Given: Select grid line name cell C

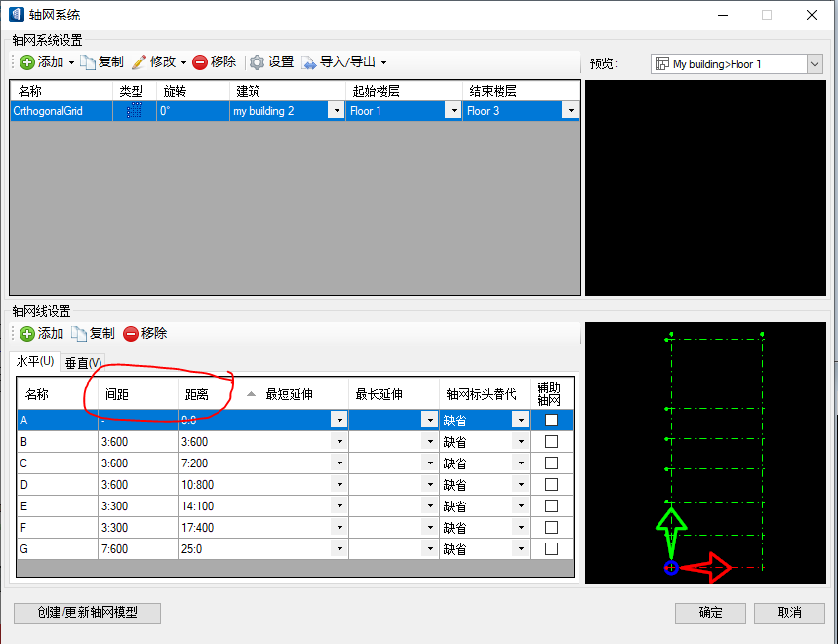Looking at the screenshot, I should click(x=58, y=463).
